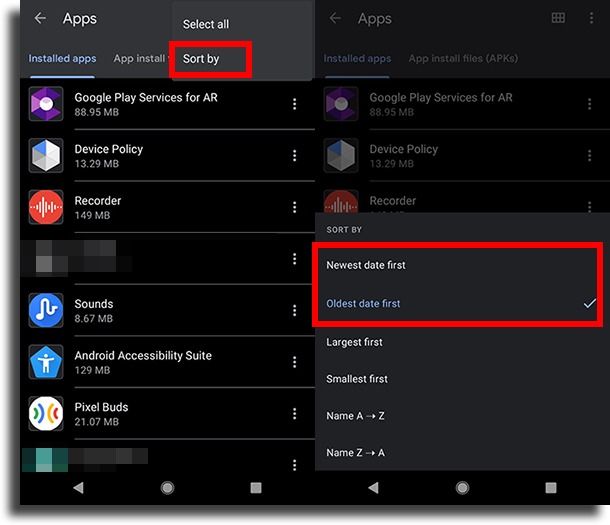Tap dimmed Google Play Services for AR icon, right screen
610x525 pixels.
(341, 104)
